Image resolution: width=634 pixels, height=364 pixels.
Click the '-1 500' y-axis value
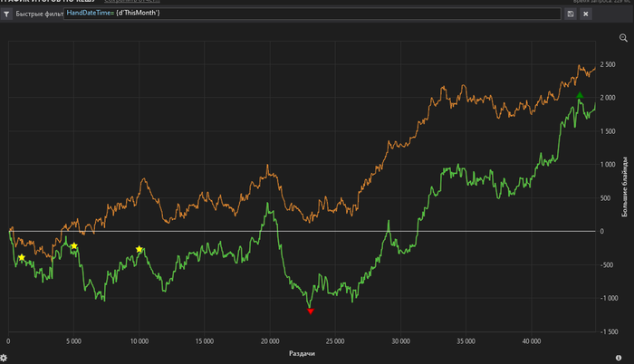[609, 331]
